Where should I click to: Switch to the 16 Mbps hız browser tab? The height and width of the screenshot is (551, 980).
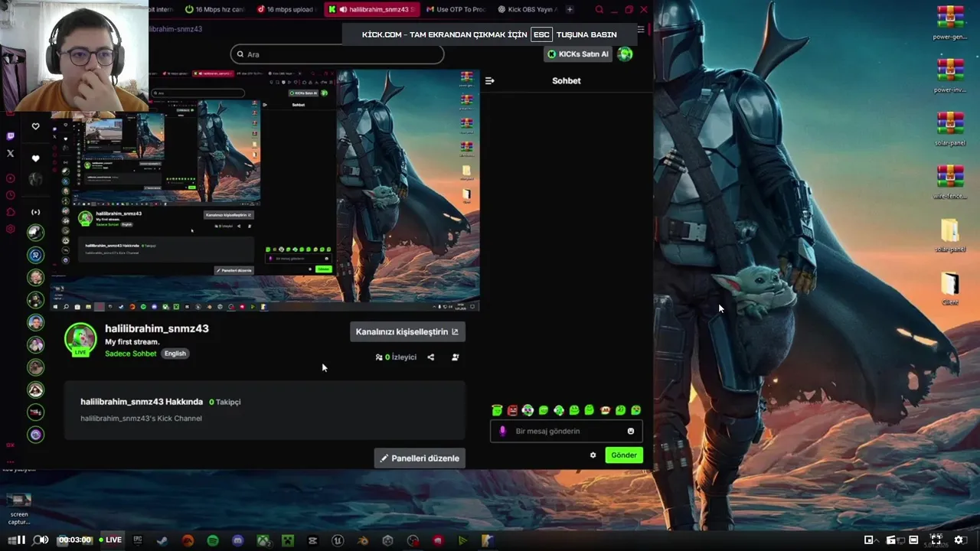(x=214, y=9)
